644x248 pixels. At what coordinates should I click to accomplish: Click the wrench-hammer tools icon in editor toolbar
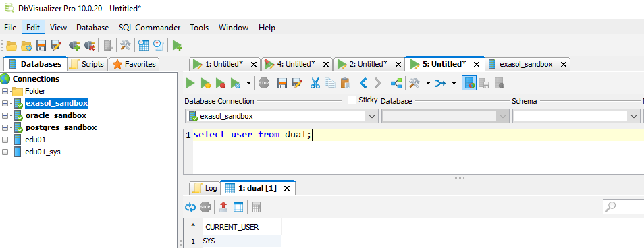point(414,83)
